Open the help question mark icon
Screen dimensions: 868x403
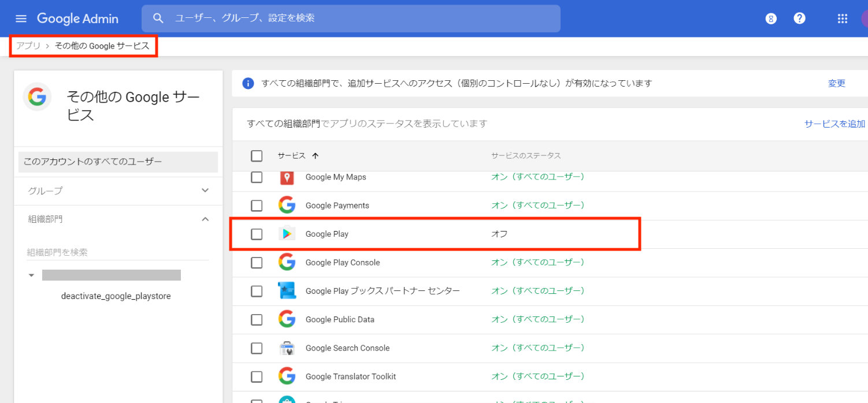pyautogui.click(x=799, y=18)
